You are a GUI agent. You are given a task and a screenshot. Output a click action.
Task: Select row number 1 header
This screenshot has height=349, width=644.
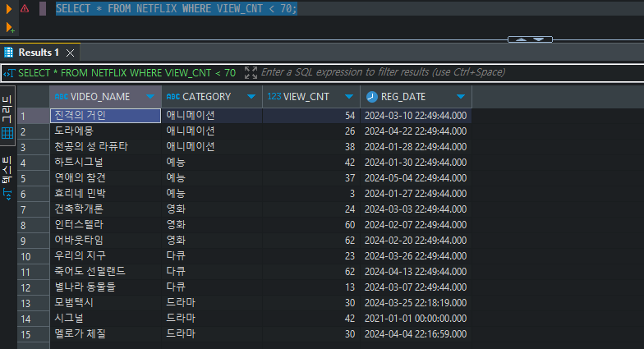click(33, 116)
